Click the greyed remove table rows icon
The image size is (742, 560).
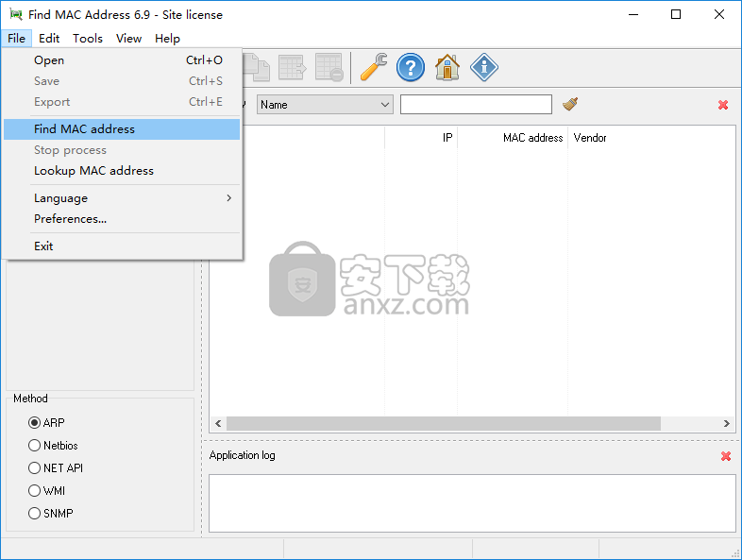[x=329, y=67]
